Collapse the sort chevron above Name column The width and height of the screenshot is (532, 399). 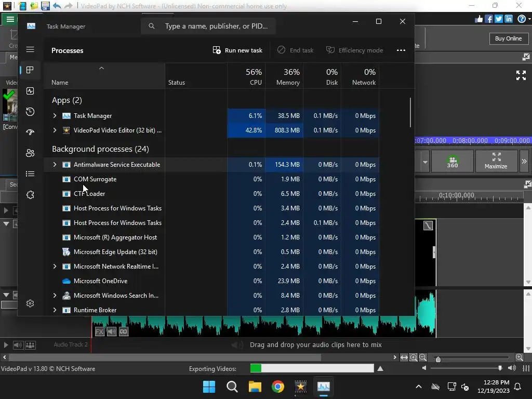click(101, 68)
